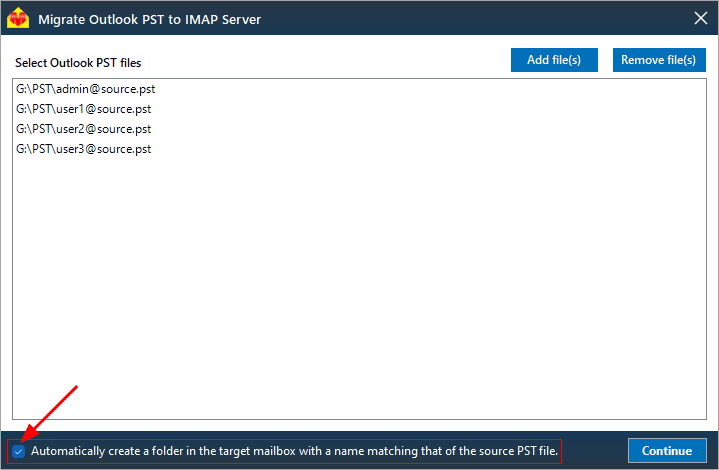The image size is (719, 470).
Task: Click the Add file(s) button
Action: 554,60
